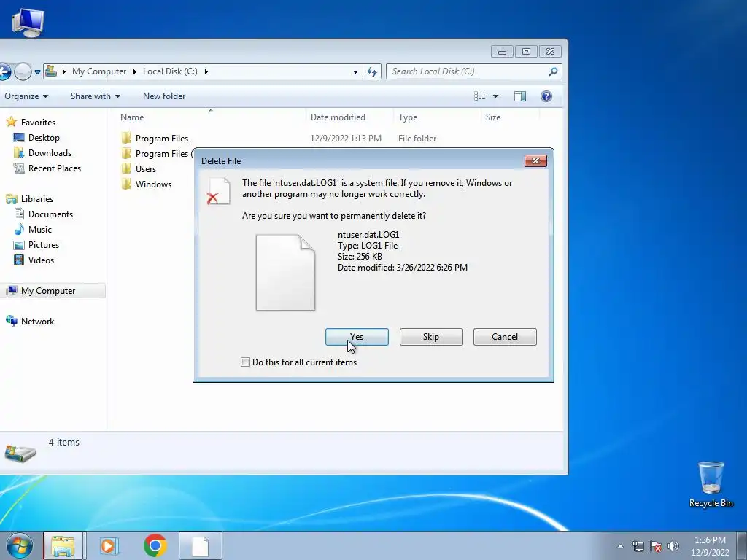Refresh the address bar location
The height and width of the screenshot is (560, 747).
click(372, 71)
